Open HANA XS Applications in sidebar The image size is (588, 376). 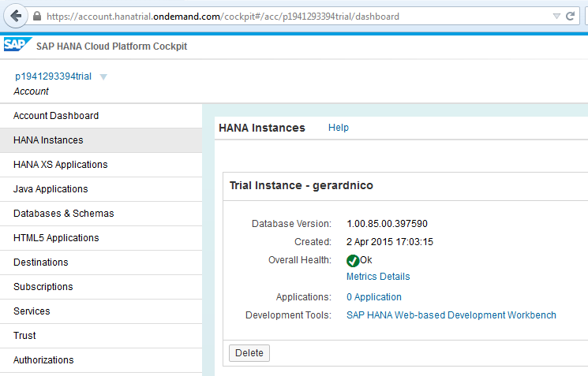point(61,165)
